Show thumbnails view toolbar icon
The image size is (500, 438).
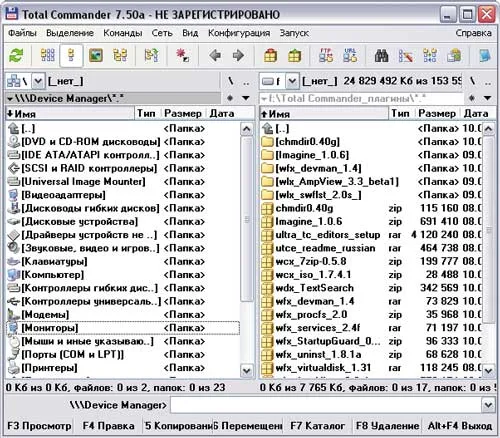[x=96, y=55]
